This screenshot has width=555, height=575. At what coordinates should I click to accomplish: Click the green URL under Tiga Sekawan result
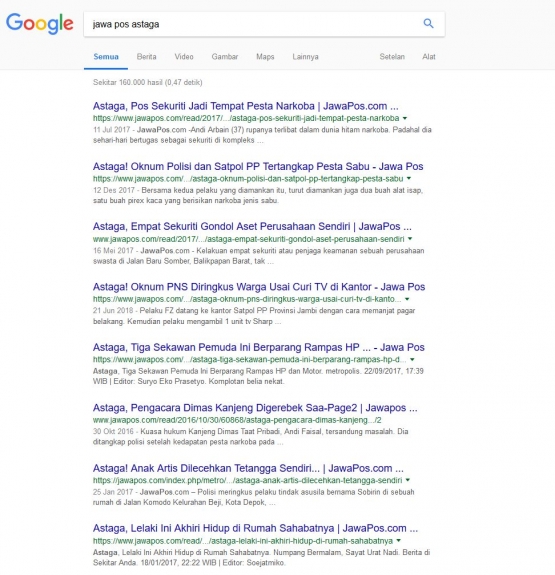(249, 359)
